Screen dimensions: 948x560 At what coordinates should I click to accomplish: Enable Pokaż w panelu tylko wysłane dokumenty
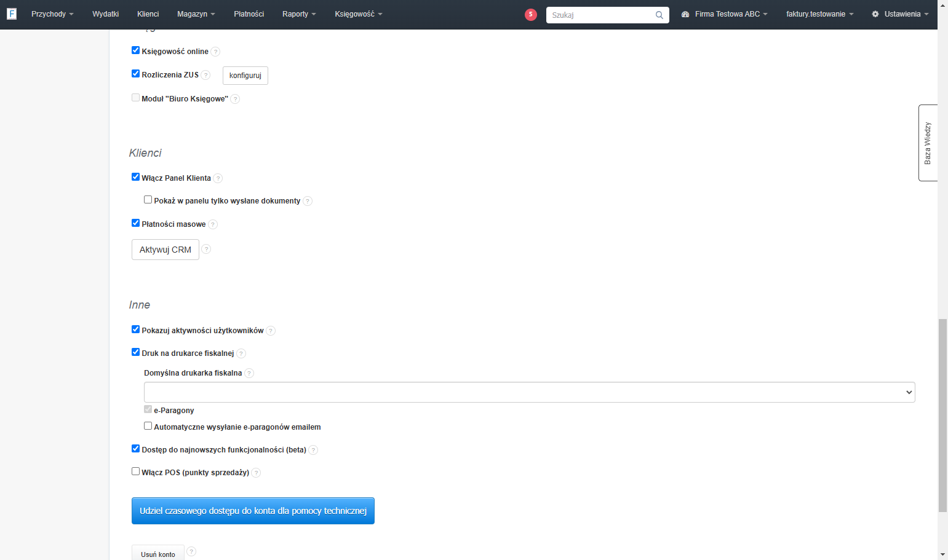point(148,200)
